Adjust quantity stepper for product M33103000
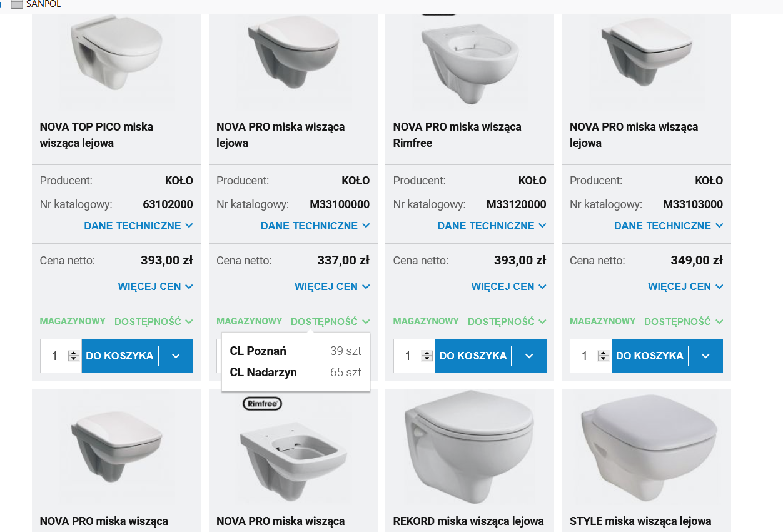Screen dimensions: 783x532 pyautogui.click(x=604, y=356)
